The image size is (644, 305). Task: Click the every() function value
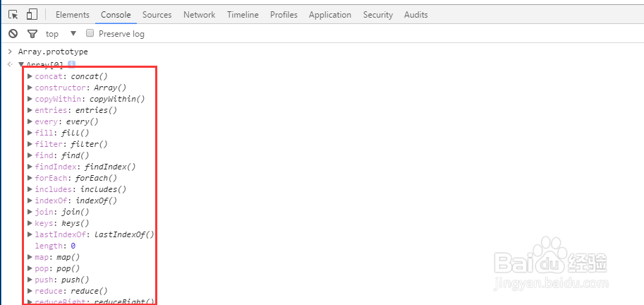point(82,121)
